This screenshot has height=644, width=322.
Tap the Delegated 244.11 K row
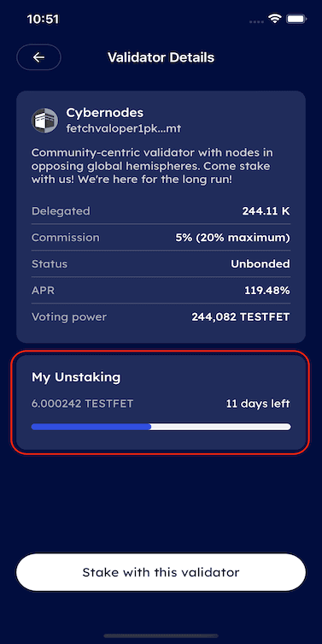point(161,211)
